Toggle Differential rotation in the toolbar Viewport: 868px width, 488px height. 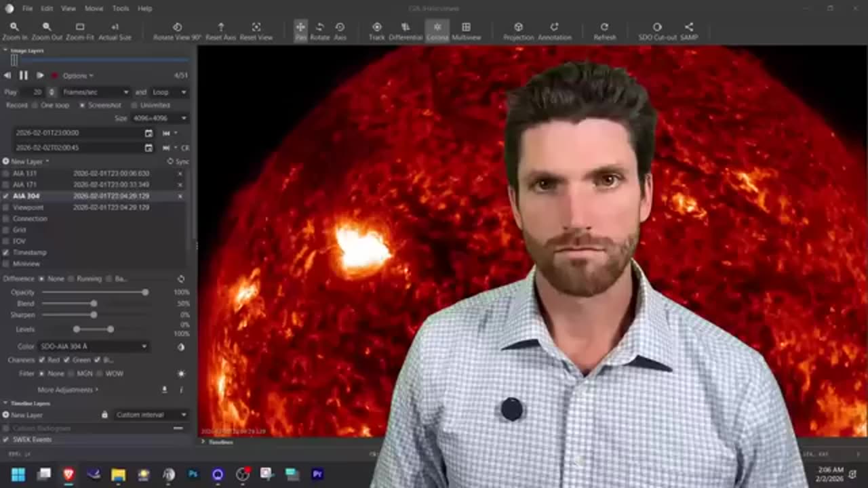(406, 31)
